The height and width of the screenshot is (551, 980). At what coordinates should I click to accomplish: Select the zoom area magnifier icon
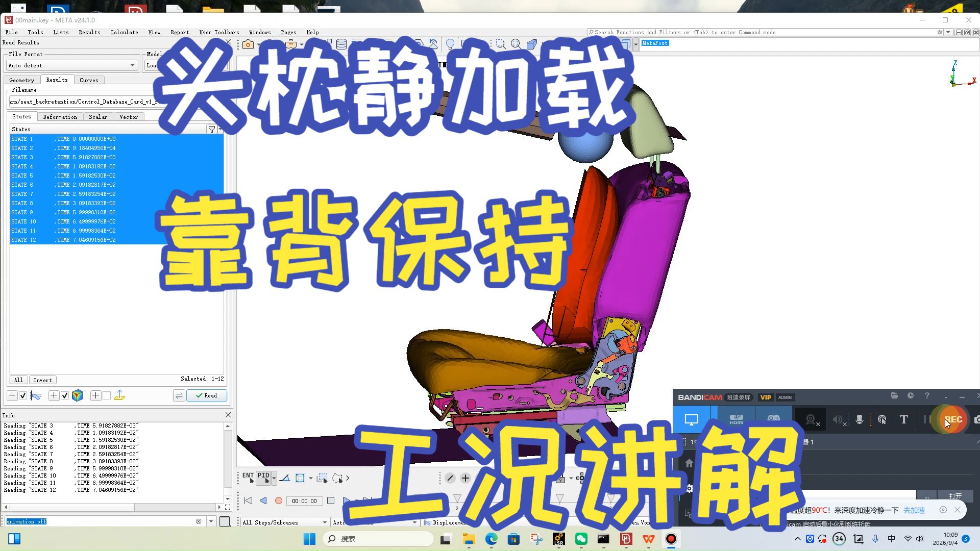[x=500, y=44]
